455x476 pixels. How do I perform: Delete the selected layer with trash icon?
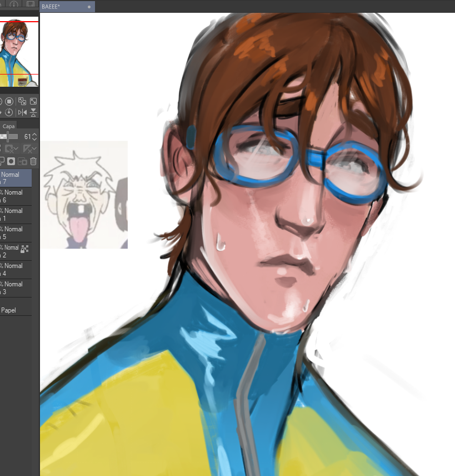pos(33,161)
